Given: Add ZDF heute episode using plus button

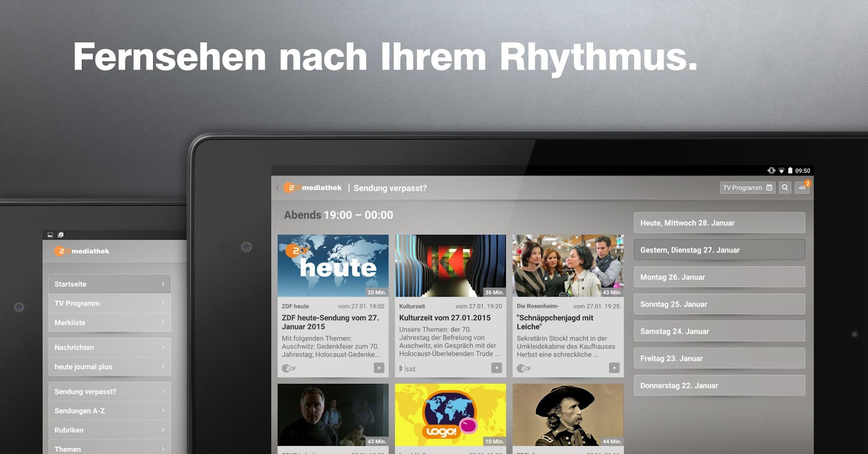Looking at the screenshot, I should coord(379,368).
